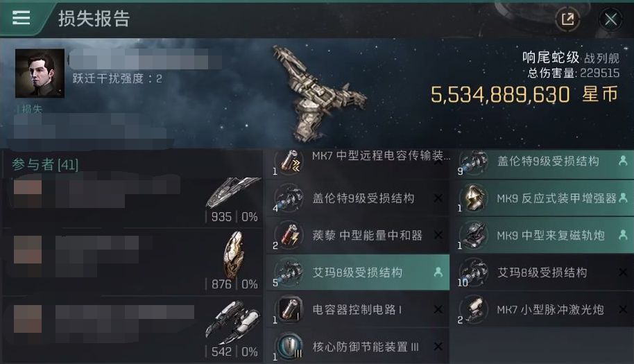Tap person marker on 艾玛8级受损结构 row
The width and height of the screenshot is (634, 364).
click(438, 272)
